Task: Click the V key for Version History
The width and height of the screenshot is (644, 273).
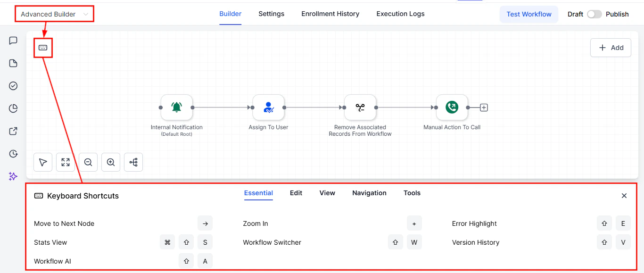Action: [x=623, y=242]
